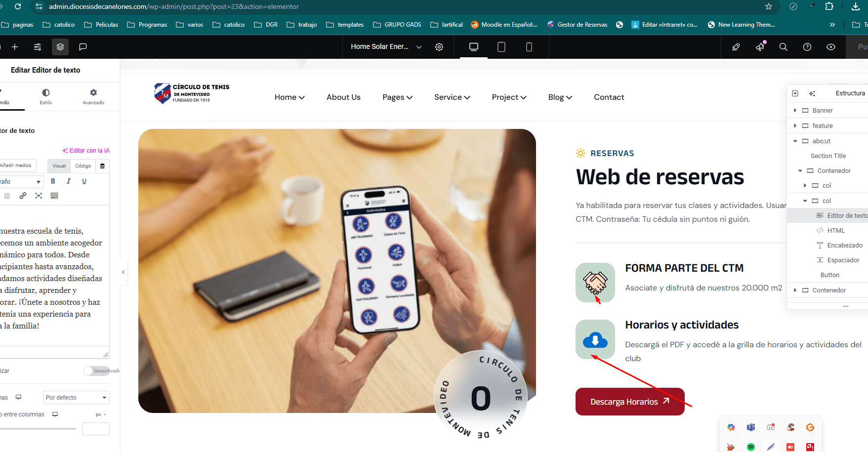868x452 pixels.
Task: Open page settings gear icon
Action: point(439,47)
